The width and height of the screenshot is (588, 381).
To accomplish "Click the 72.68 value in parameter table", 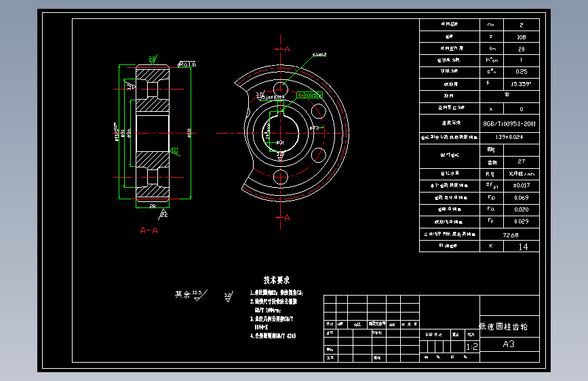I will [x=510, y=235].
